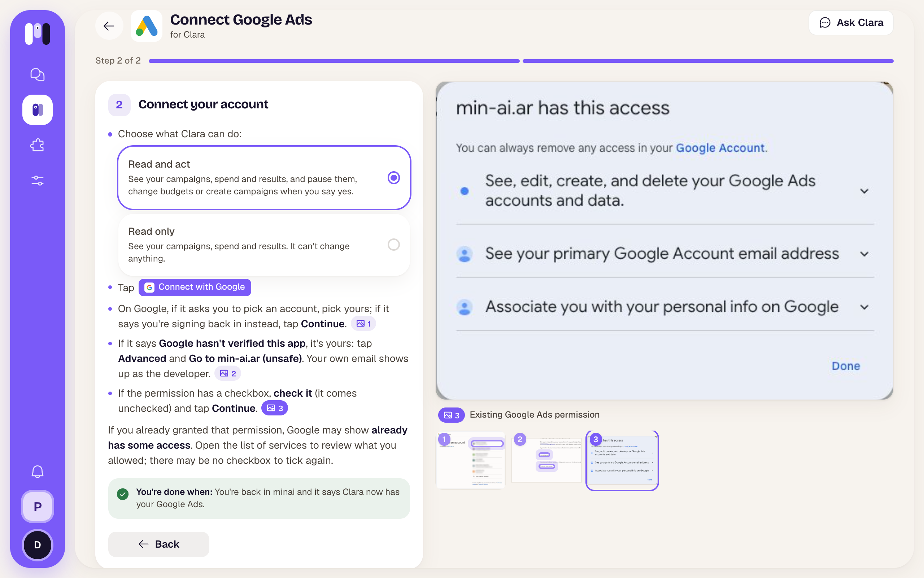
Task: Click the minai logo at sidebar top
Action: tap(38, 34)
